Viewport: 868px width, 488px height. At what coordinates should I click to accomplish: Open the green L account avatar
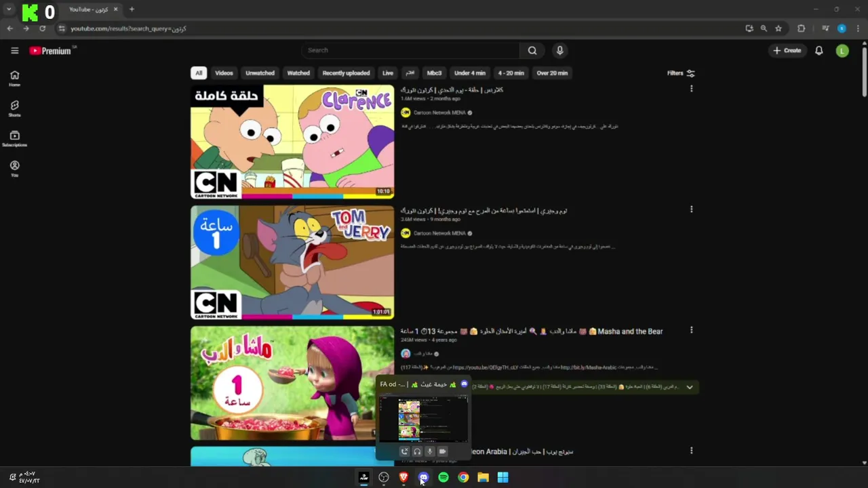[x=842, y=50]
